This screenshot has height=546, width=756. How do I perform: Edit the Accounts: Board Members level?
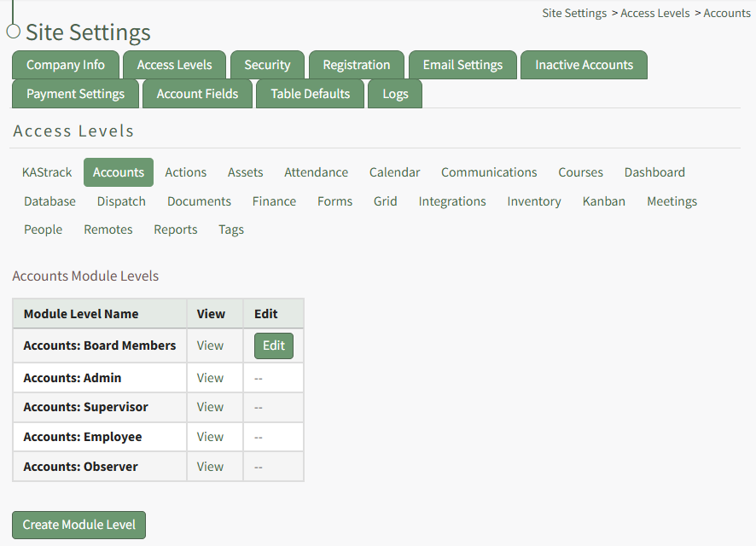(274, 346)
